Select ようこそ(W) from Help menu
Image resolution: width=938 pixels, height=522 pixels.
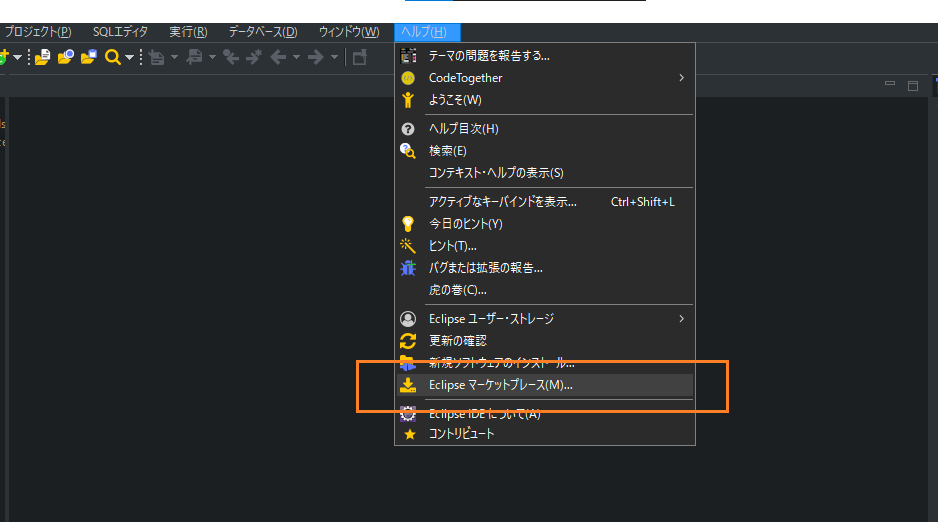pyautogui.click(x=544, y=100)
